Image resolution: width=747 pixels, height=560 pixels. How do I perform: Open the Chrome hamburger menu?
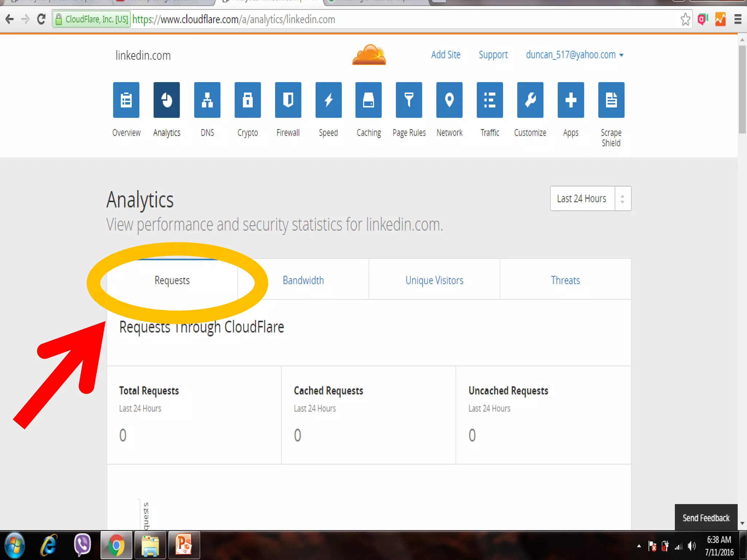[x=738, y=19]
